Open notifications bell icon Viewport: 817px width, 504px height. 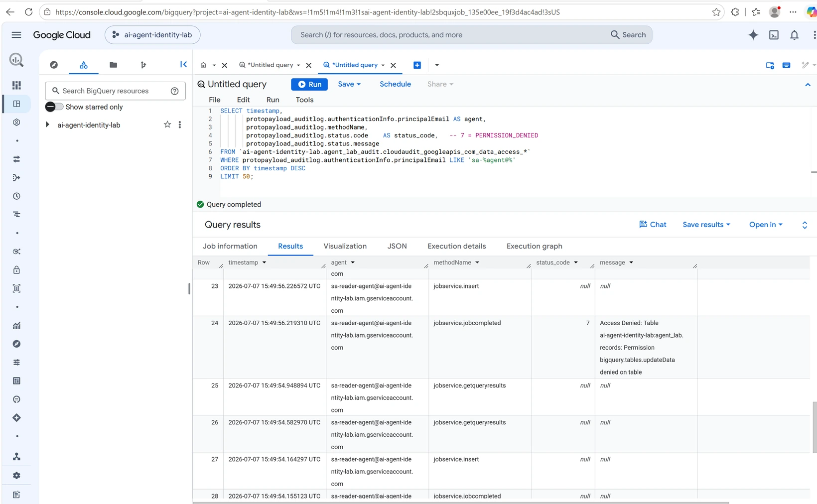795,35
